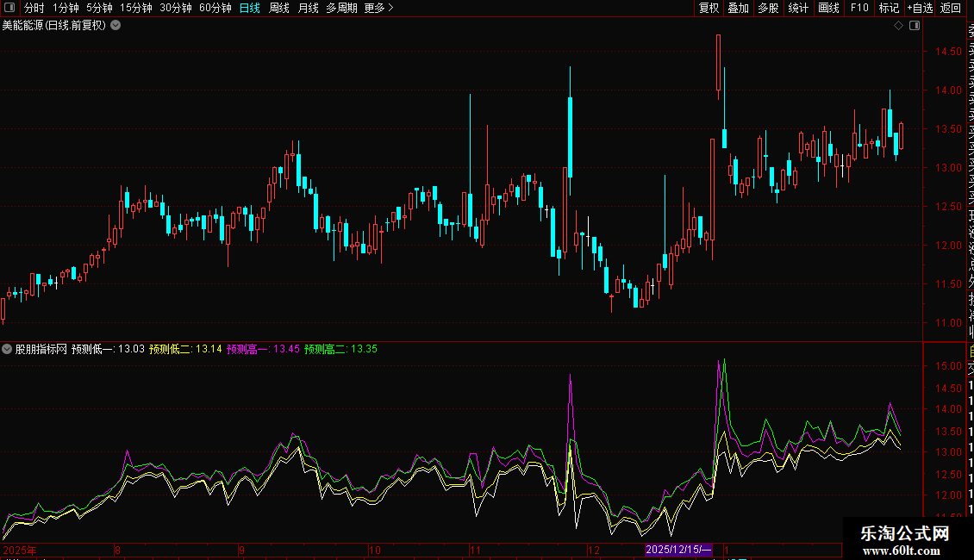Viewport: 974px width, 560px height.
Task: Click the 预测低一: 13.03 indicator value
Action: coord(108,349)
